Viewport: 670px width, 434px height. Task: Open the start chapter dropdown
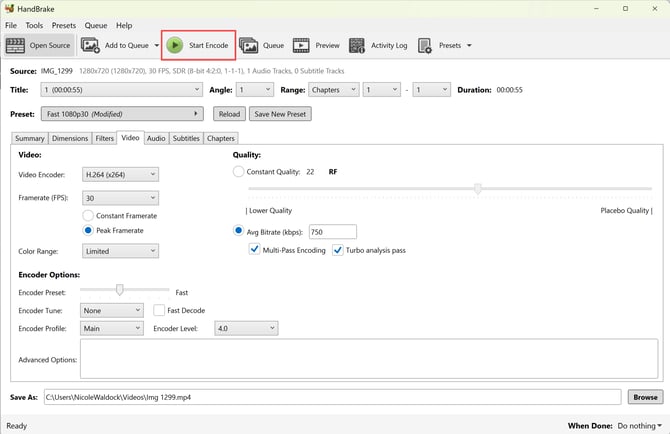point(382,90)
